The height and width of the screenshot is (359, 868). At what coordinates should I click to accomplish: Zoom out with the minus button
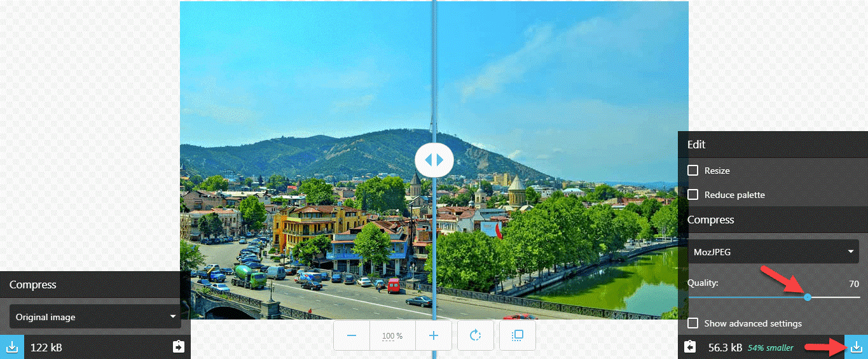point(352,335)
